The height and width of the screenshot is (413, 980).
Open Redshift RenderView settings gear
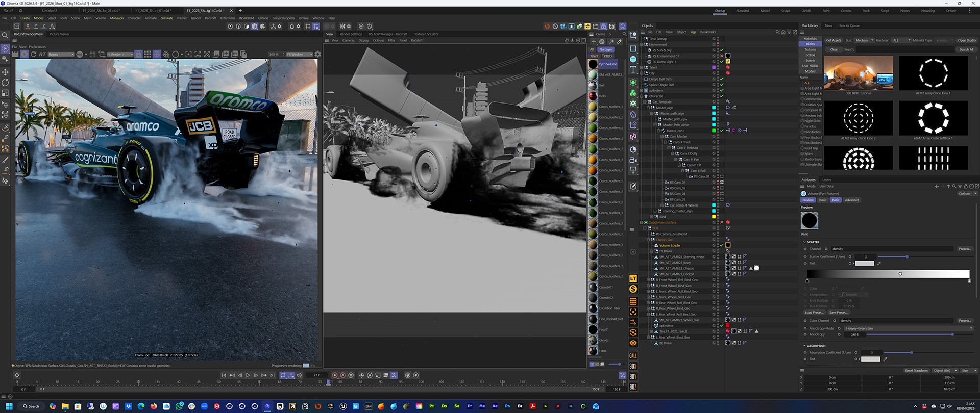317,54
